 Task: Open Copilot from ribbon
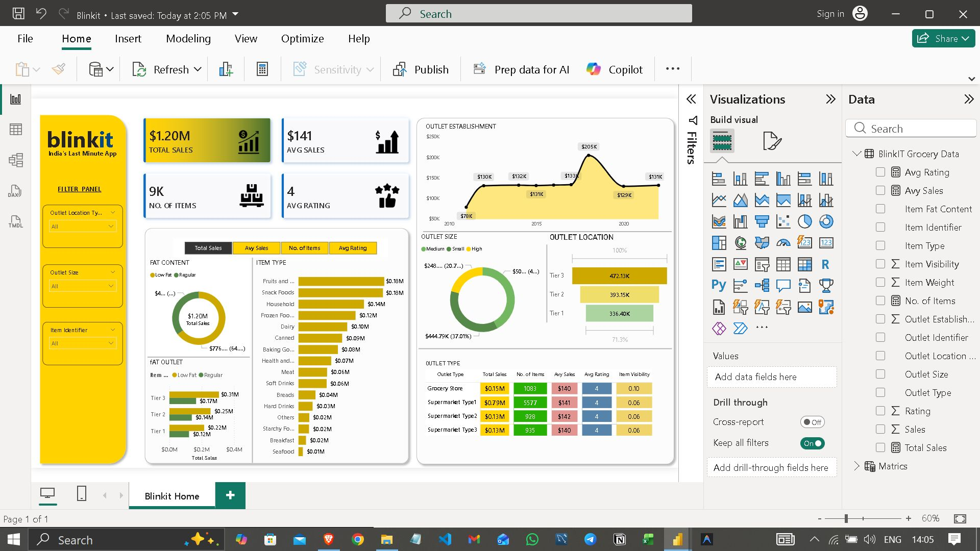tap(615, 69)
